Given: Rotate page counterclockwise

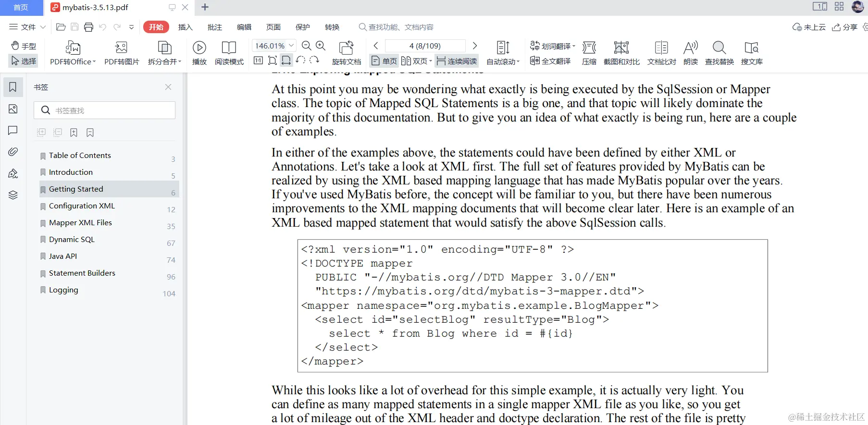Looking at the screenshot, I should click(300, 61).
